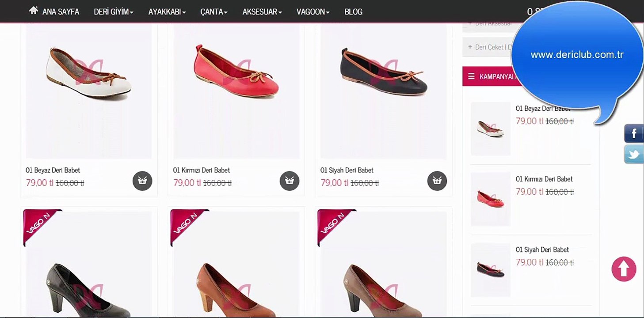Click the 79,00 tl price under Beyaz Babet
Image resolution: width=644 pixels, height=318 pixels.
pyautogui.click(x=39, y=182)
